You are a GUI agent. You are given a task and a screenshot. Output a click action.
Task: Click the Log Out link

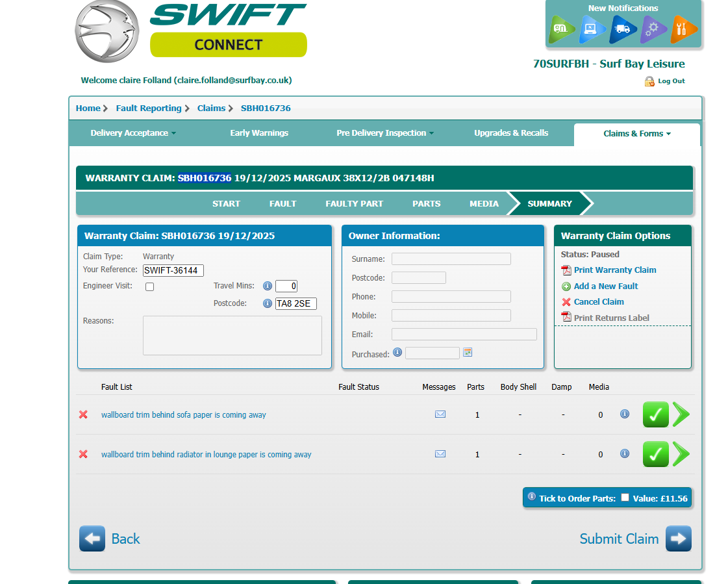672,81
